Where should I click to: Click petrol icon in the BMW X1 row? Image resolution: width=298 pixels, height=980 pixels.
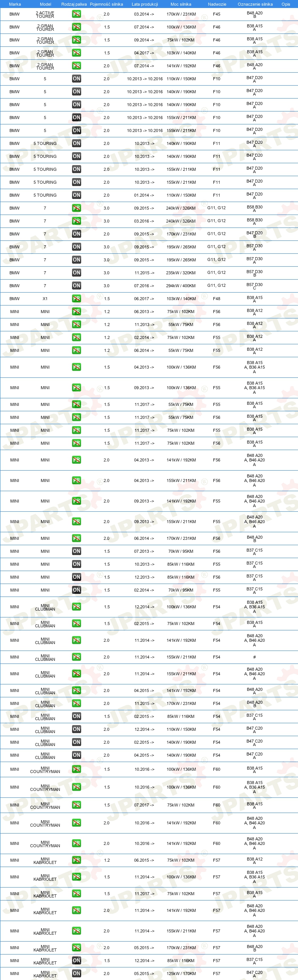(x=77, y=299)
